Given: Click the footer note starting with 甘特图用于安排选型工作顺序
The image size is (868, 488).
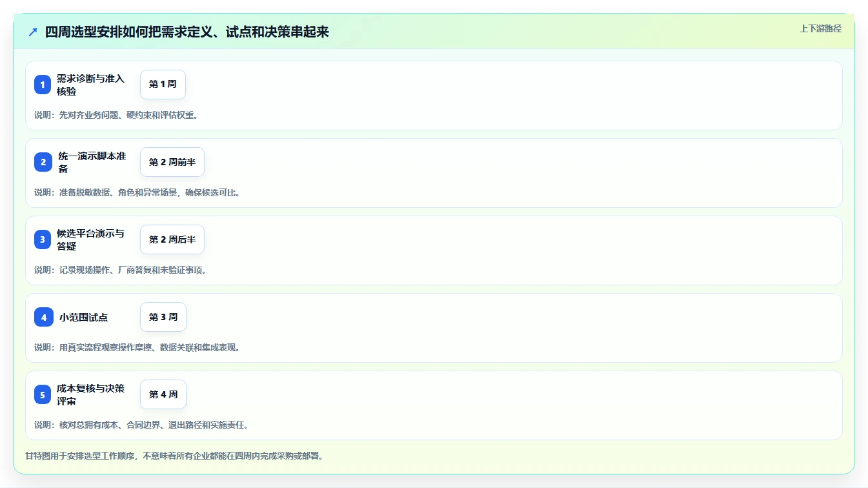Looking at the screenshot, I should coord(174,456).
